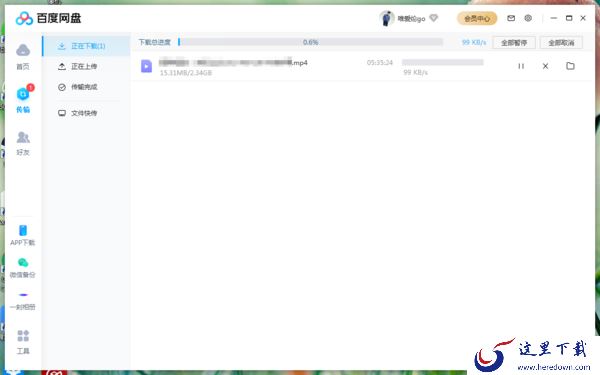Screen dimensions: 600x375
Task: Select the 传输完成 completed transfers tab
Action: click(86, 87)
